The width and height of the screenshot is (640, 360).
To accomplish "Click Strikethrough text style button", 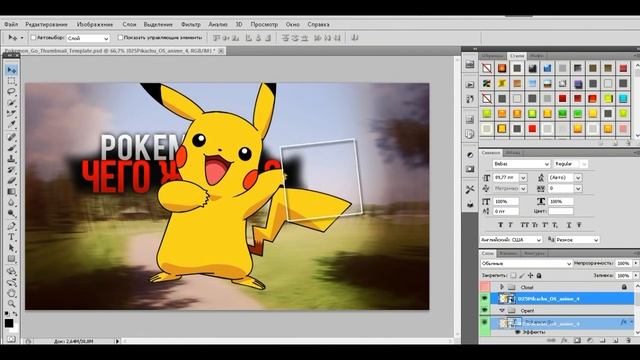I will pos(579,225).
